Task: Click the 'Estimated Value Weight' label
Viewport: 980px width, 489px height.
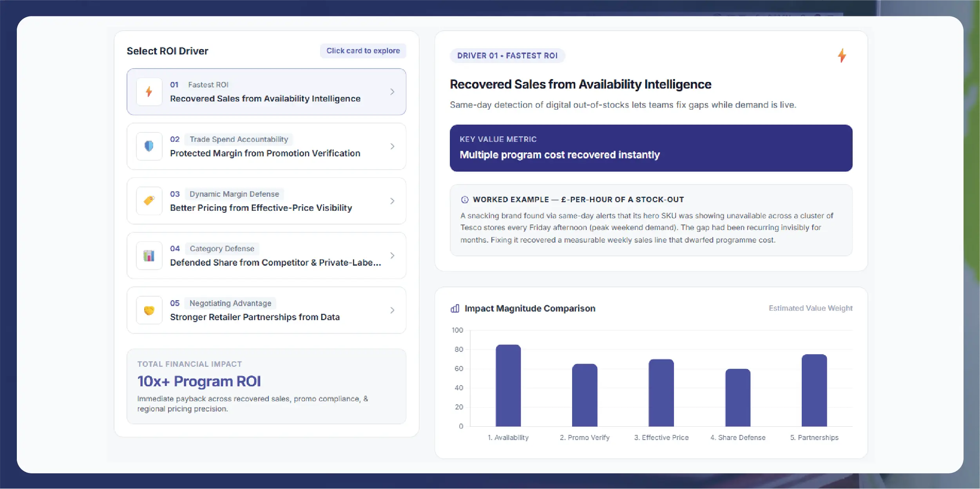Action: click(x=810, y=308)
